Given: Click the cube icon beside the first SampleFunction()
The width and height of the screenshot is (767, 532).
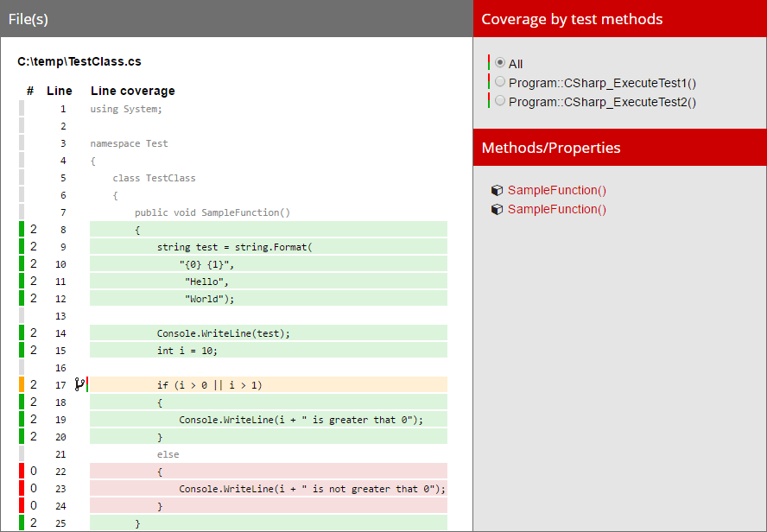Looking at the screenshot, I should click(497, 190).
